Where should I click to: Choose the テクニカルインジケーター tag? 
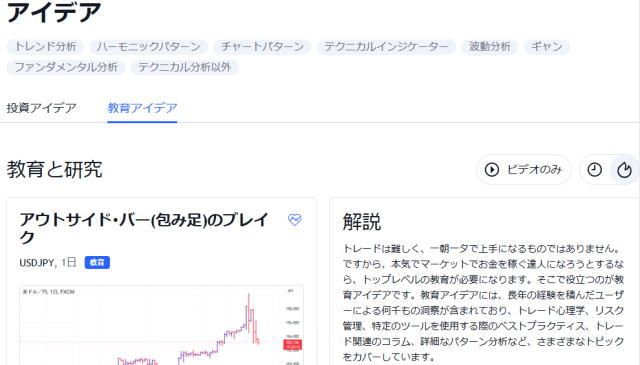(x=386, y=47)
